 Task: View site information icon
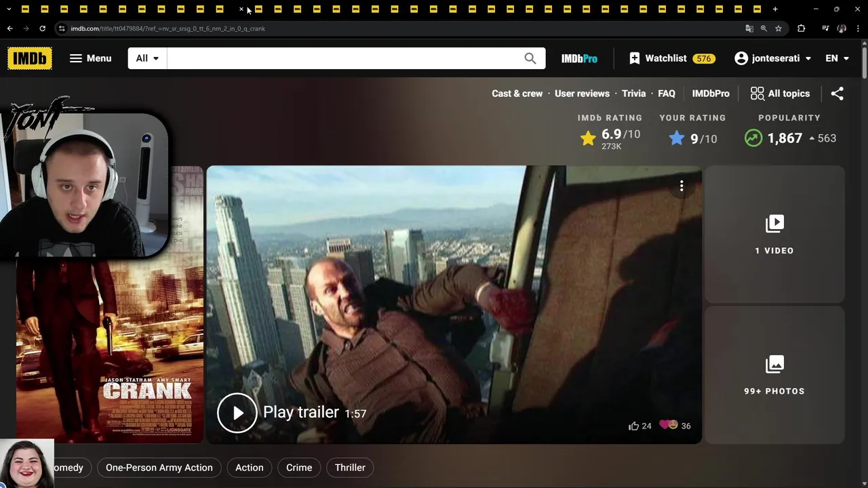62,28
